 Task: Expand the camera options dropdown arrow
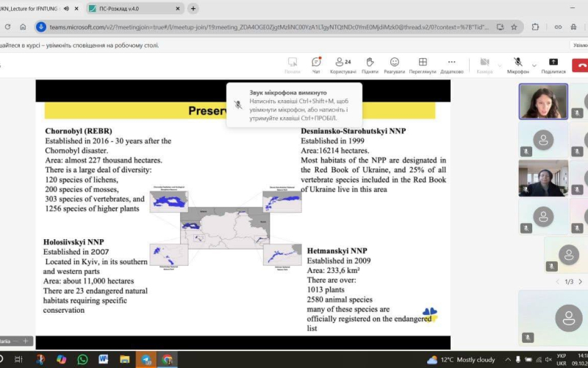(501, 65)
